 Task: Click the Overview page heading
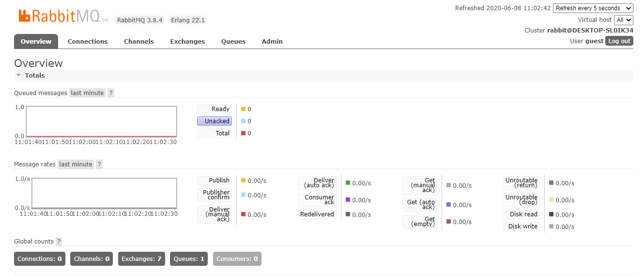coord(38,63)
